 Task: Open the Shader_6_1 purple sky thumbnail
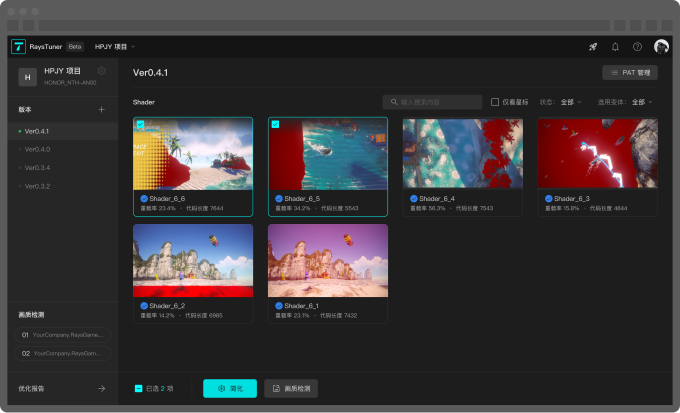328,260
